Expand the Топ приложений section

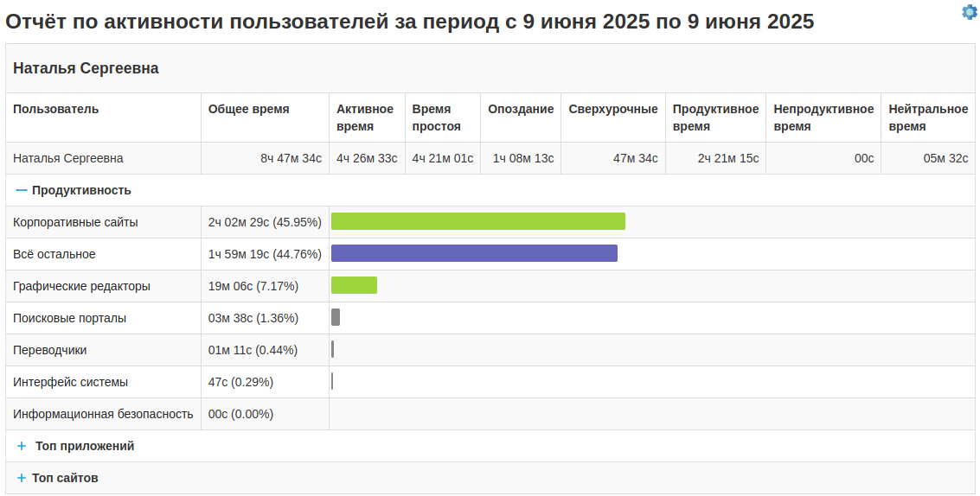point(22,447)
